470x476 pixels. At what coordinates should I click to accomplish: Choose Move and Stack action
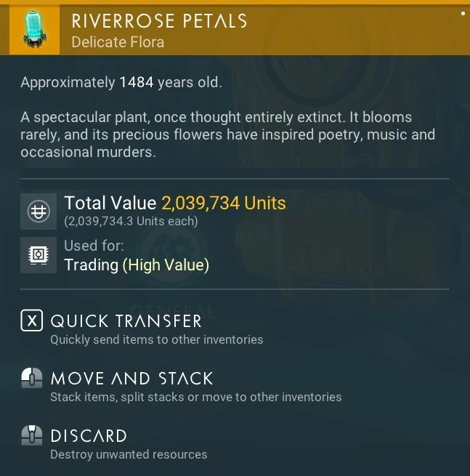[x=131, y=379]
